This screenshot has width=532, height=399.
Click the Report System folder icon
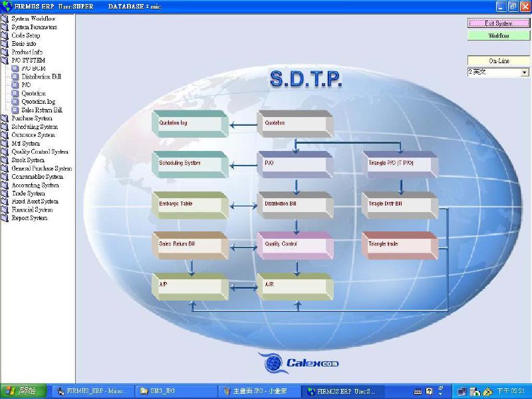(x=5, y=218)
